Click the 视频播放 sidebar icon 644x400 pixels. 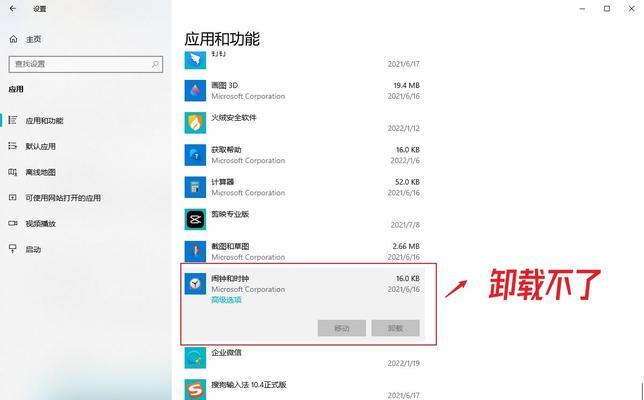(13, 223)
